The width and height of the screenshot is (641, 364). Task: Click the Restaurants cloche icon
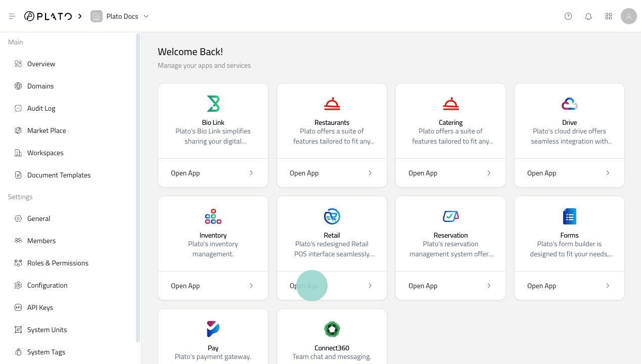[x=332, y=104]
